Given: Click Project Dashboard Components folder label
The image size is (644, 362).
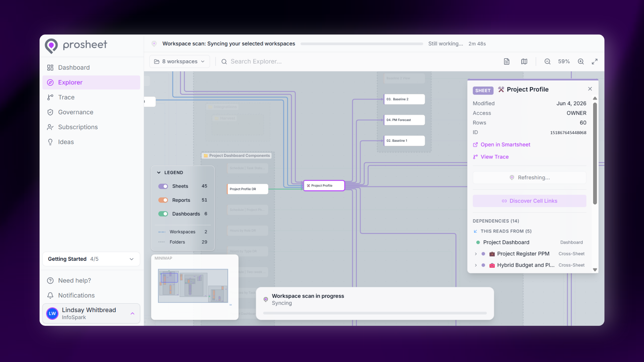Looking at the screenshot, I should point(237,156).
